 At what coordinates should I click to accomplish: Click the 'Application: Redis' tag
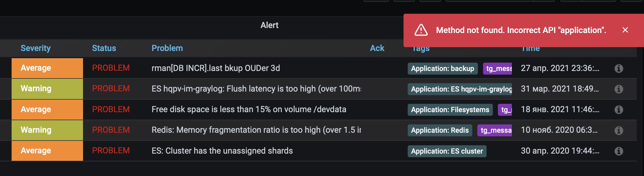440,130
